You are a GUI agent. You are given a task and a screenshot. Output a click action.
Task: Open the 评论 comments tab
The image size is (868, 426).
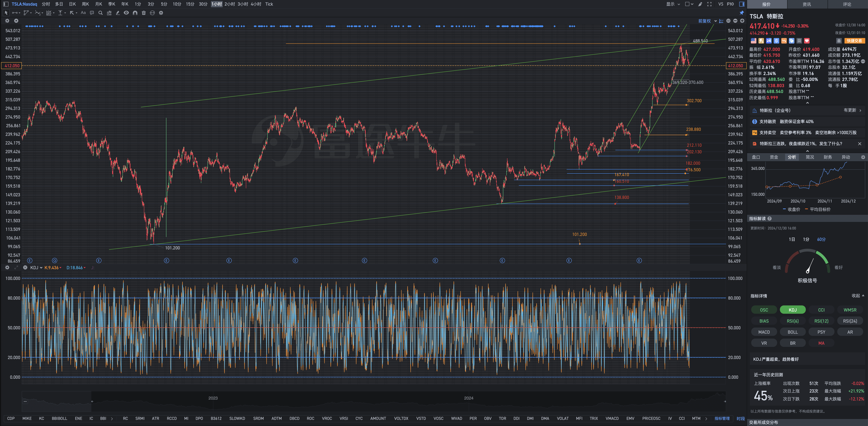pos(847,4)
